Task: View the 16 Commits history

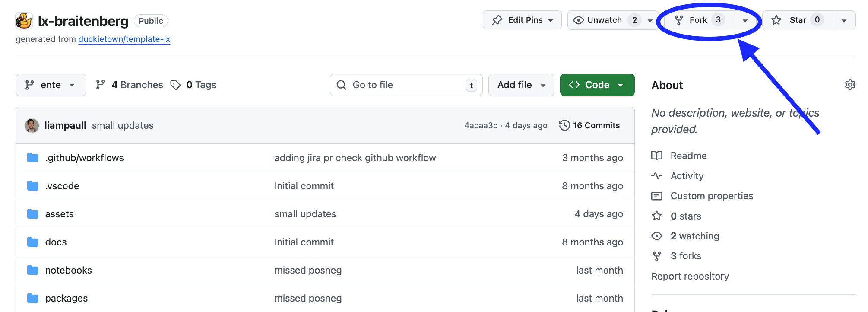Action: (x=589, y=126)
